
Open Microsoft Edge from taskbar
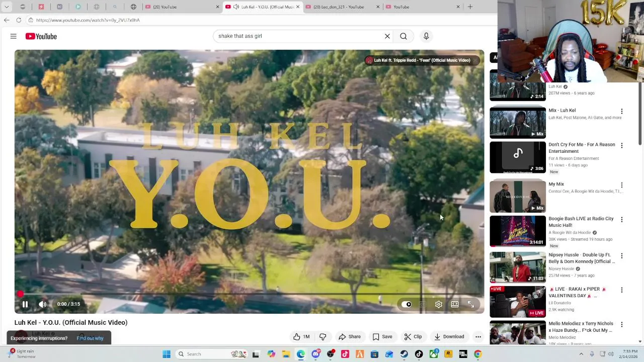click(300, 354)
